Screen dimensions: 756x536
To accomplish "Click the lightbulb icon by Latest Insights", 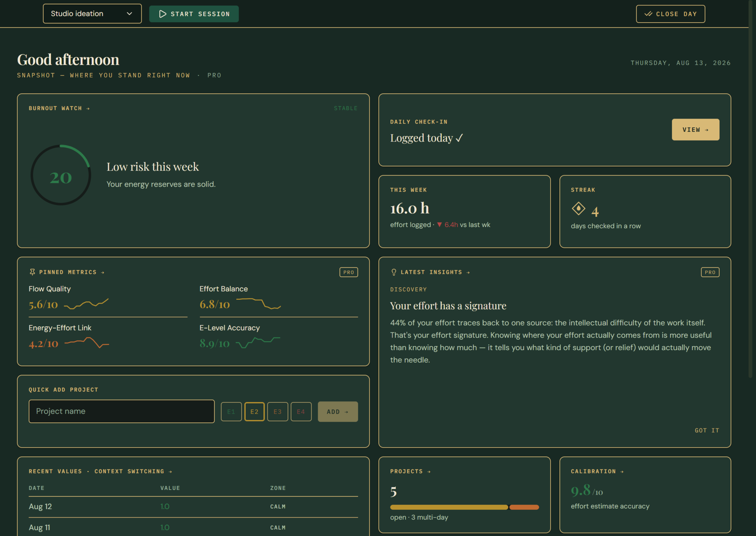I will click(x=394, y=272).
